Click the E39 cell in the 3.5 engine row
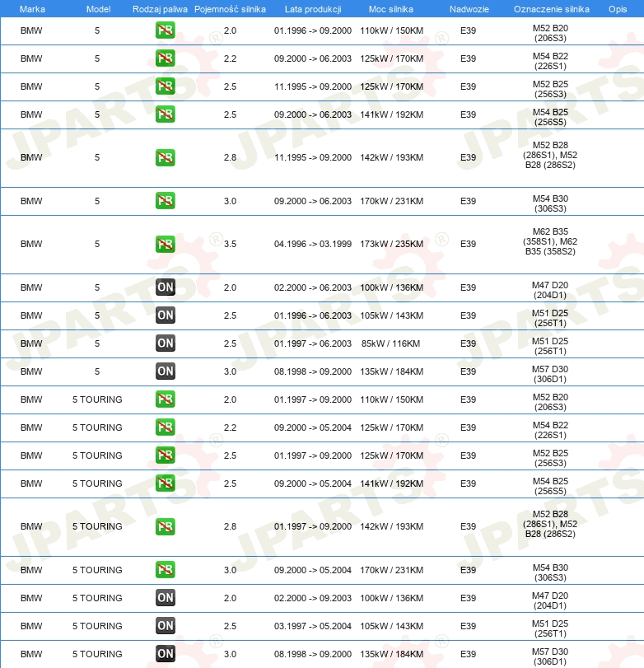Viewport: 644px width, 668px height. (x=468, y=244)
